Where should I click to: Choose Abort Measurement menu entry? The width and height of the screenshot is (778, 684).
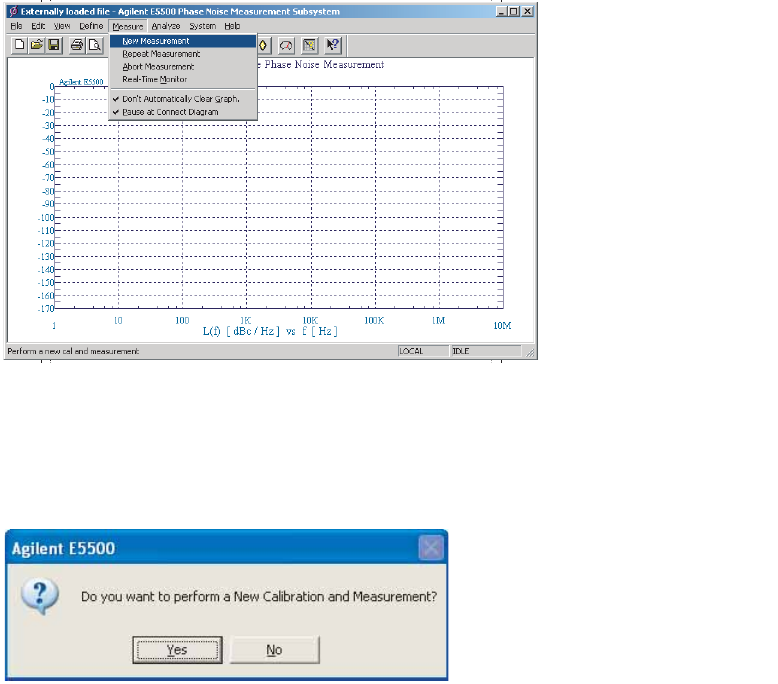tap(183, 66)
